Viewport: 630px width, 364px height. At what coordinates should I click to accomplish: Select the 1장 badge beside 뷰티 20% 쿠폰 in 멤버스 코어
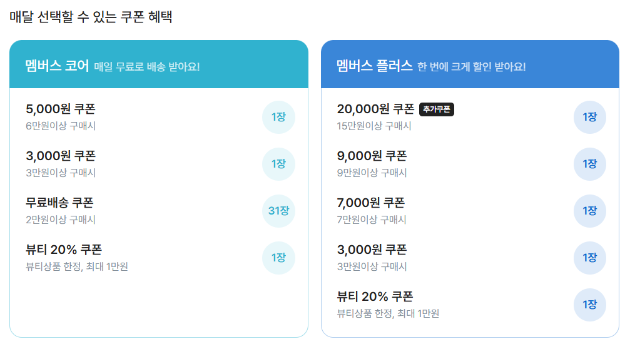point(278,258)
